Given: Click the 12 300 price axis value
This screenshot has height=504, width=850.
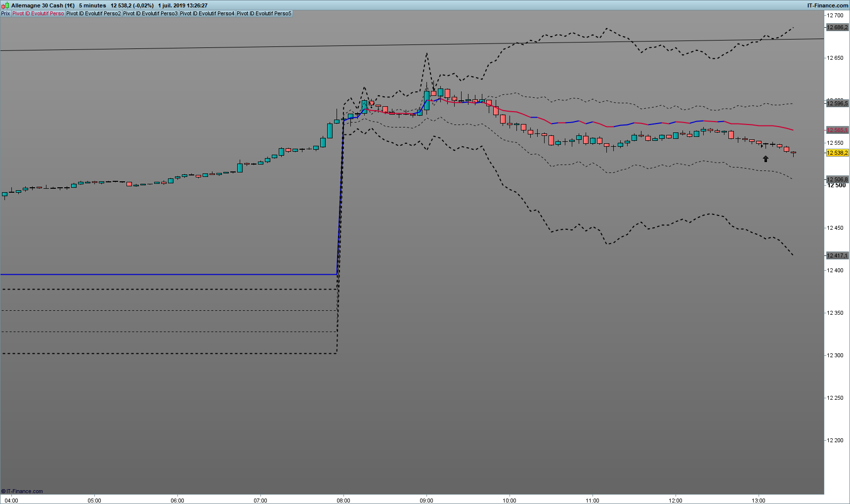Looking at the screenshot, I should tap(835, 355).
